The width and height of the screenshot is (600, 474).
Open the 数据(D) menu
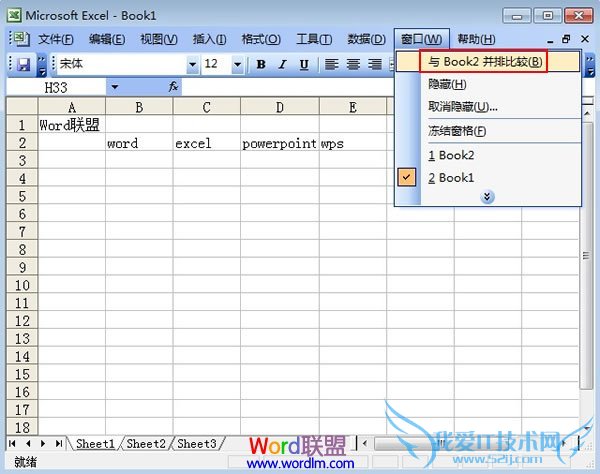click(x=366, y=39)
